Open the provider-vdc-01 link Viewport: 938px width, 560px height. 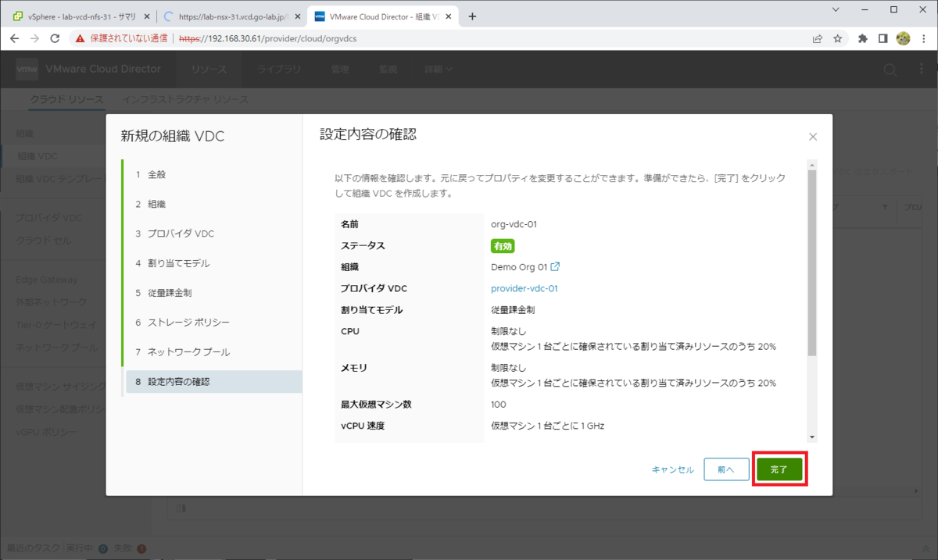(524, 288)
